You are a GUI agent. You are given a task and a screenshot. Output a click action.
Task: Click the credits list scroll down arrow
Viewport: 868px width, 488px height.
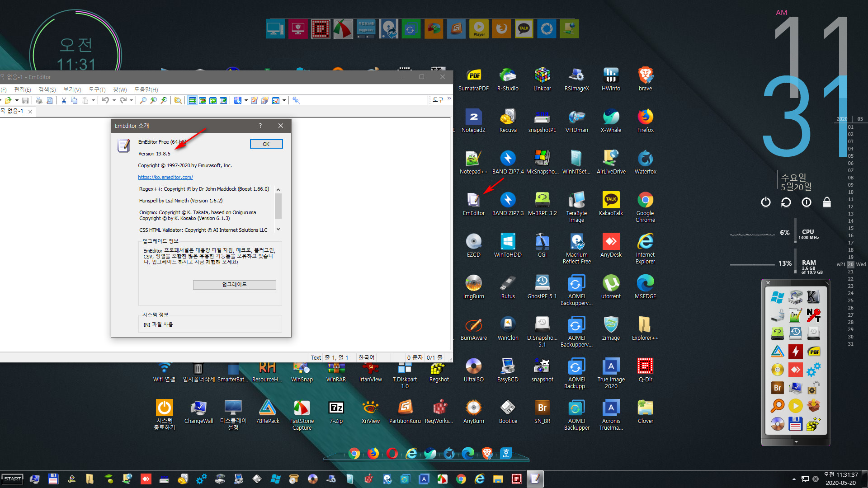tap(278, 229)
